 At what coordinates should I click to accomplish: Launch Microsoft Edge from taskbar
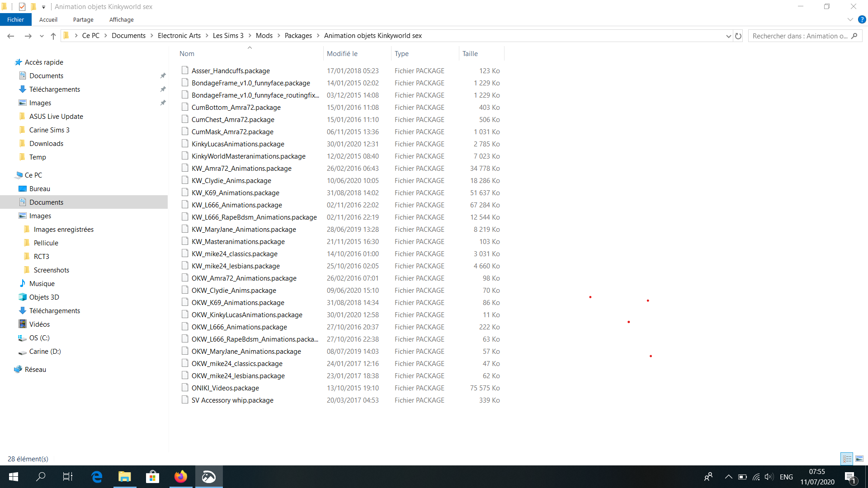point(97,477)
